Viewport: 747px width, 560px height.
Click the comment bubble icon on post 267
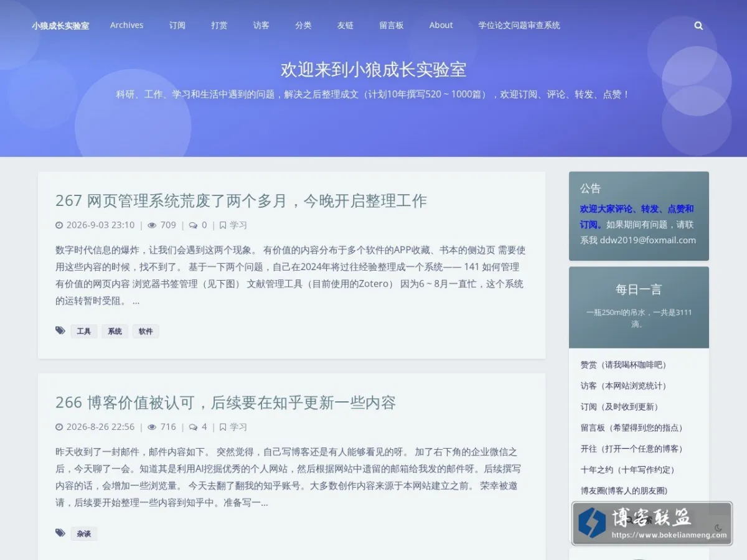(x=194, y=225)
